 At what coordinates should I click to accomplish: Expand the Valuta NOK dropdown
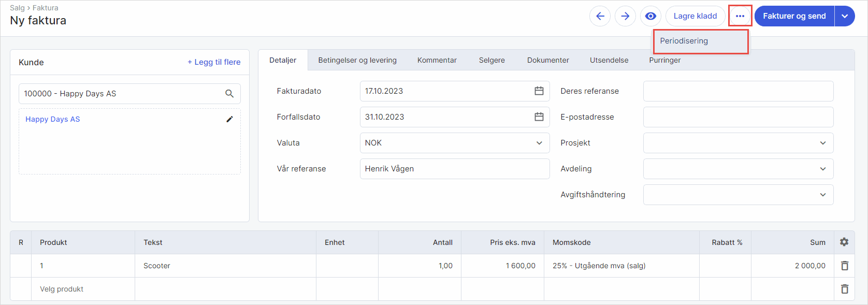[x=539, y=143]
